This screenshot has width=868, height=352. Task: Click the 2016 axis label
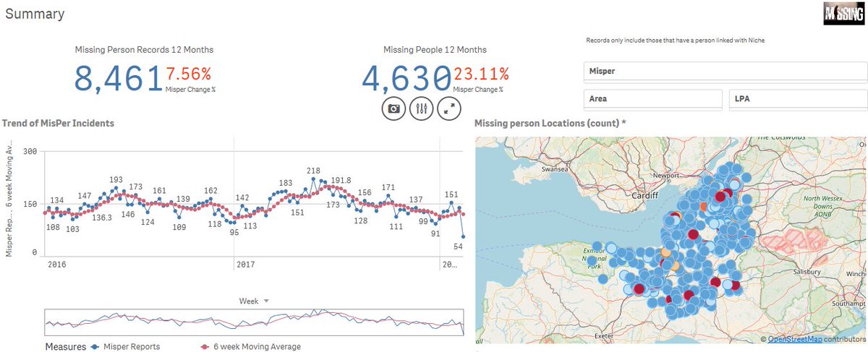click(56, 265)
